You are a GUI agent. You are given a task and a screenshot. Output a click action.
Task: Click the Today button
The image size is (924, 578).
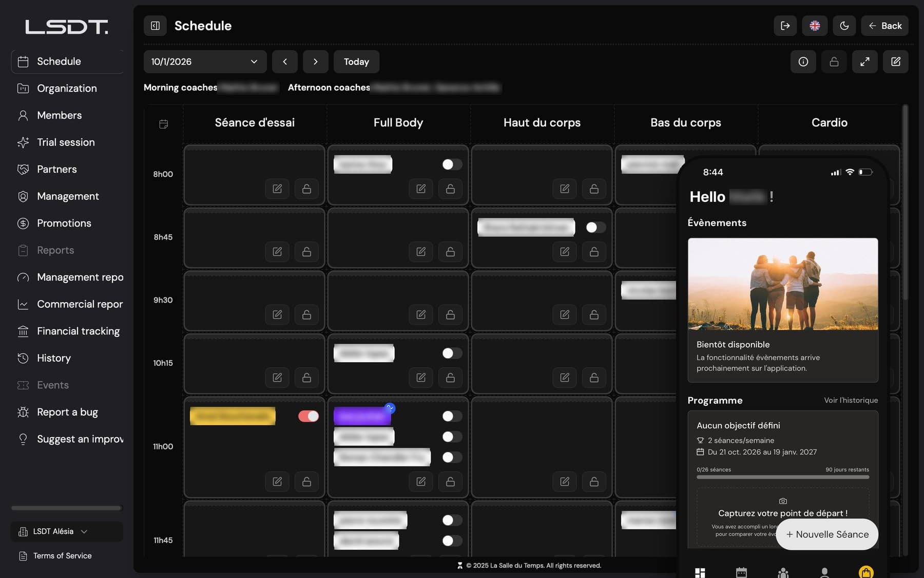click(356, 62)
